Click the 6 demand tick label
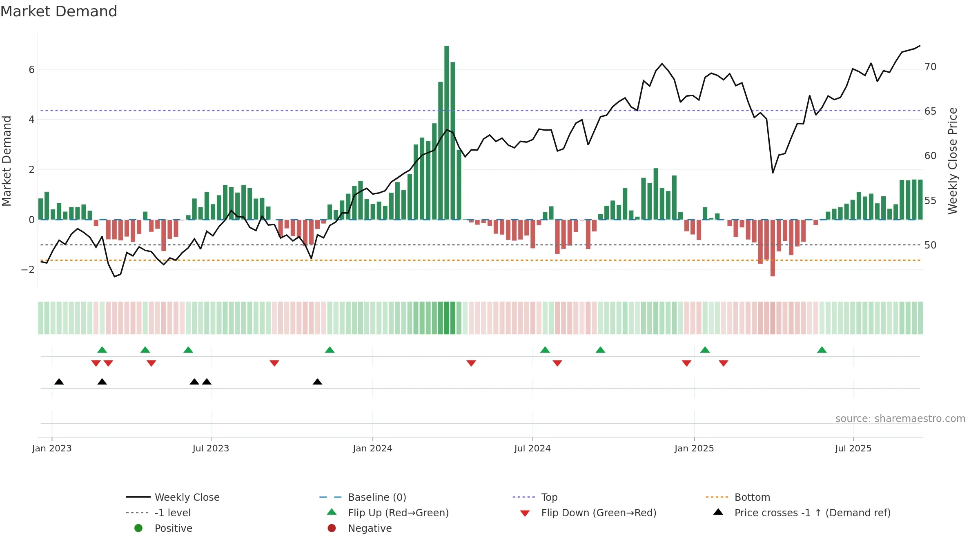Screen dimensions: 980x551 [32, 69]
